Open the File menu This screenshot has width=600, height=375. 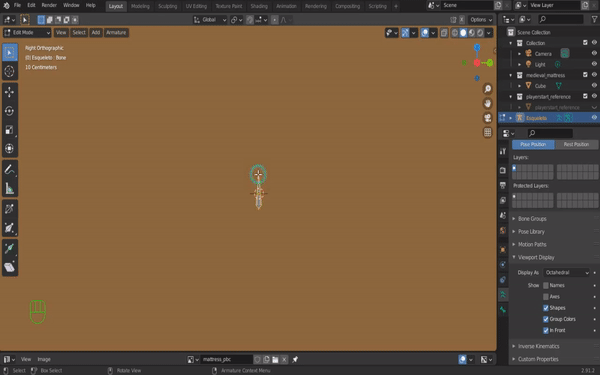pos(17,5)
